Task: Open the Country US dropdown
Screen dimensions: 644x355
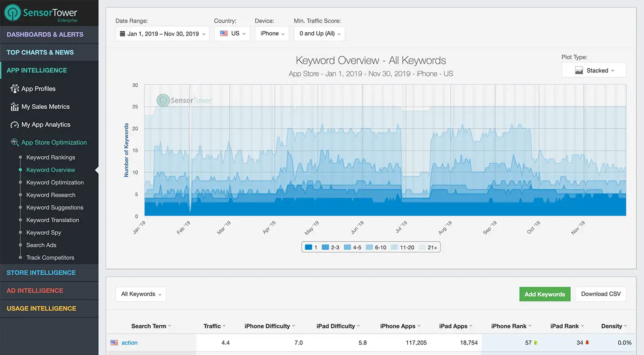Action: [232, 34]
